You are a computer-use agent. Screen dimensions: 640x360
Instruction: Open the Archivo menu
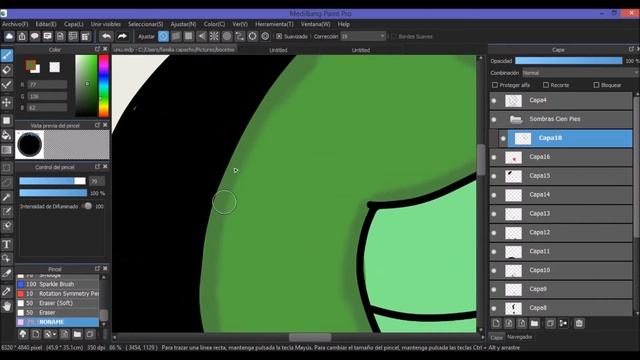(15, 24)
